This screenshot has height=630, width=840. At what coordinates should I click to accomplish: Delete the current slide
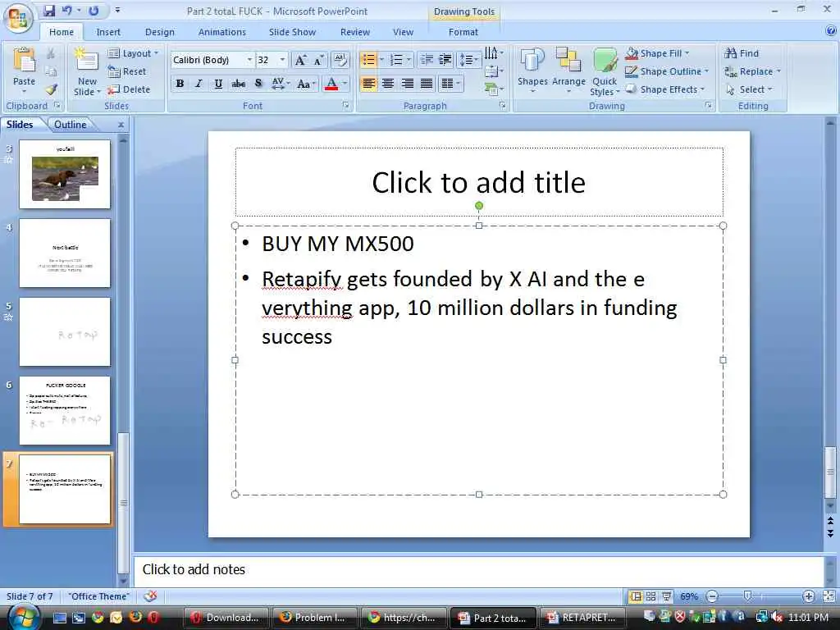pos(129,89)
